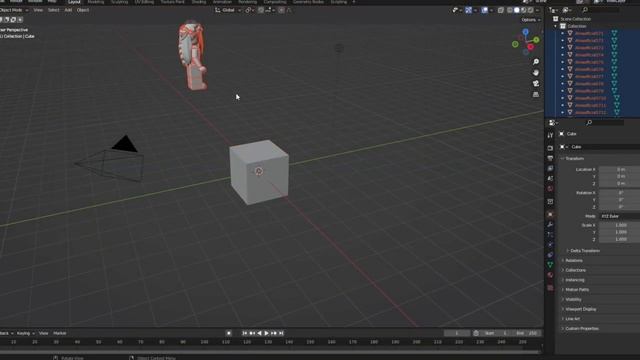The height and width of the screenshot is (360, 640).
Task: Open the Object Constraints properties tab
Action: (550, 255)
